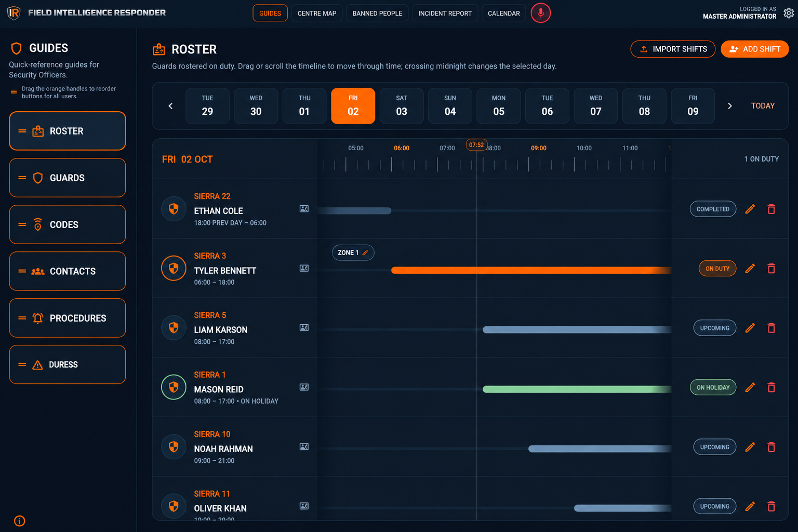Open the Guards guide
Viewport: 798px width, 532px height.
point(68,178)
